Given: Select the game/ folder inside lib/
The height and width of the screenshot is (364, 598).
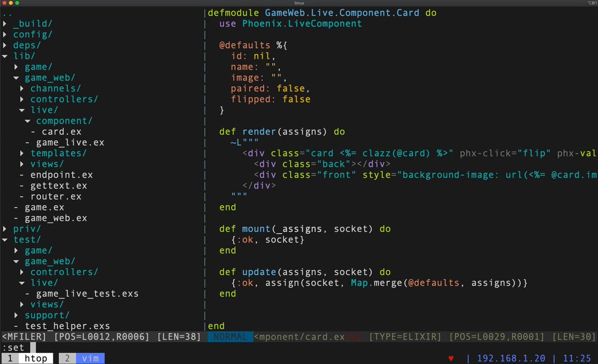Looking at the screenshot, I should point(38,67).
